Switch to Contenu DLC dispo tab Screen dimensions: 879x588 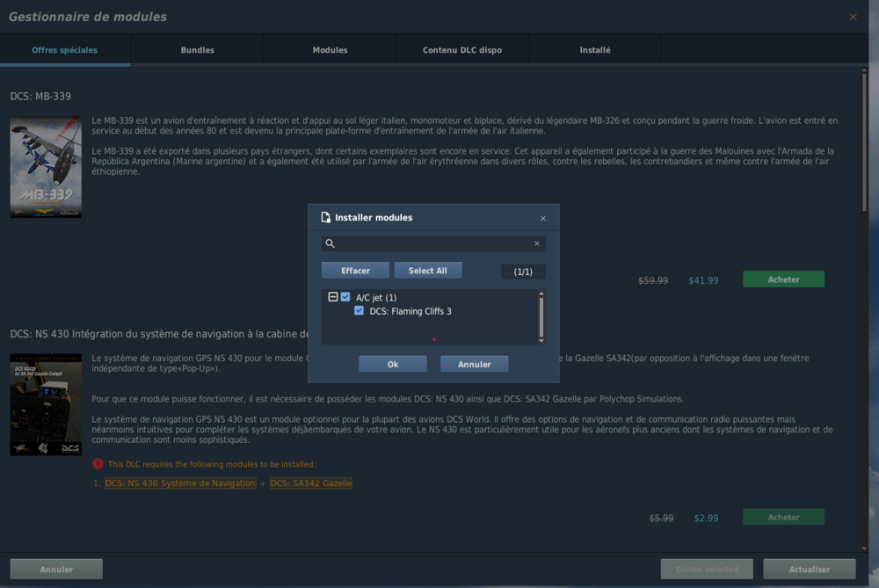tap(462, 50)
